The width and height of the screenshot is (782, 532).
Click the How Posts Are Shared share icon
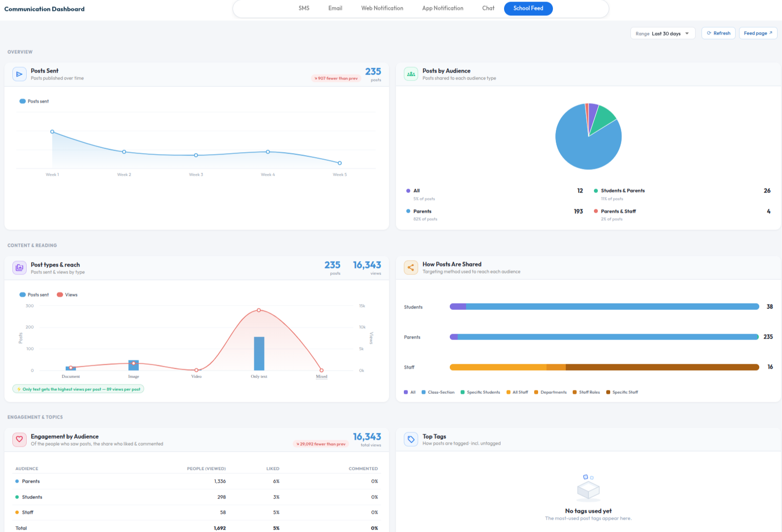coord(411,267)
